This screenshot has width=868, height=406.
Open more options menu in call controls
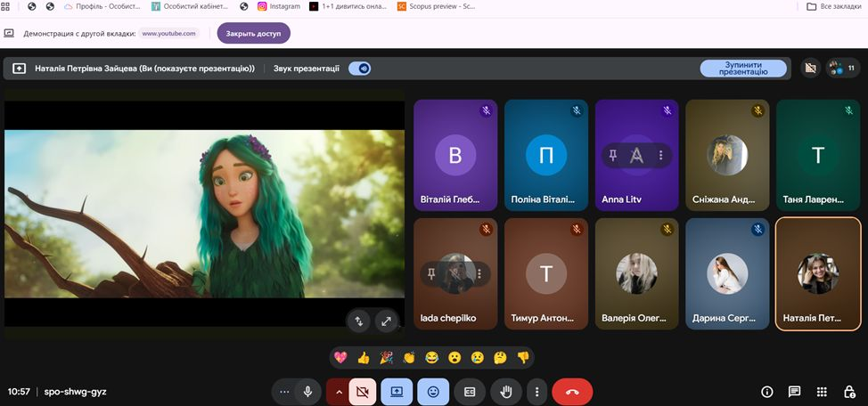click(x=537, y=392)
